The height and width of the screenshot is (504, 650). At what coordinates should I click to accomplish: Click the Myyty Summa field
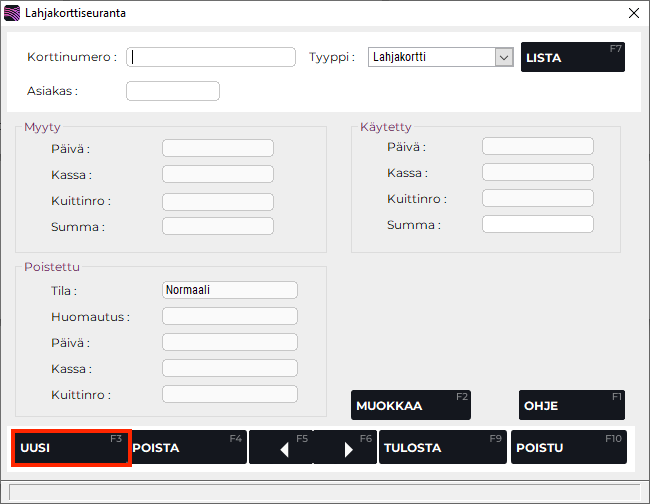[x=217, y=226]
